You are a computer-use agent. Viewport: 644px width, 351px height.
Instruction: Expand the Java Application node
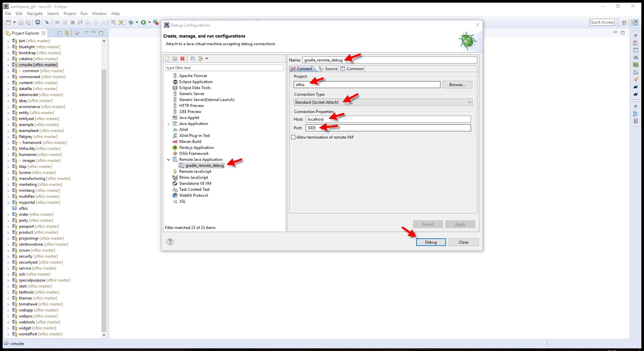tap(169, 124)
